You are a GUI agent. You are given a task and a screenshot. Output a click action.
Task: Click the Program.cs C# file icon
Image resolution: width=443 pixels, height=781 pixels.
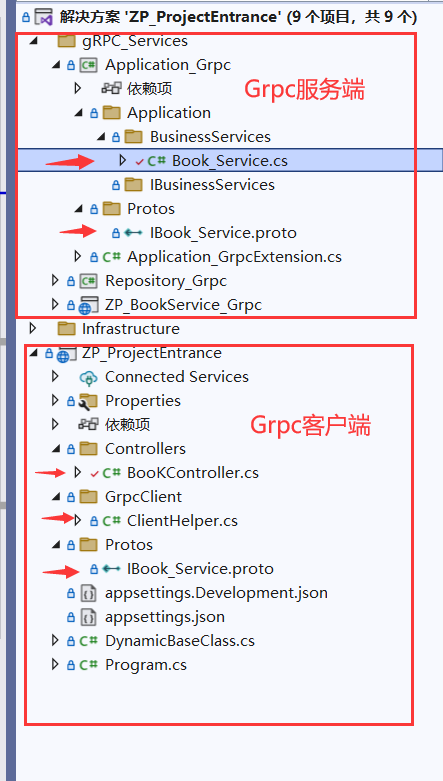pos(90,664)
